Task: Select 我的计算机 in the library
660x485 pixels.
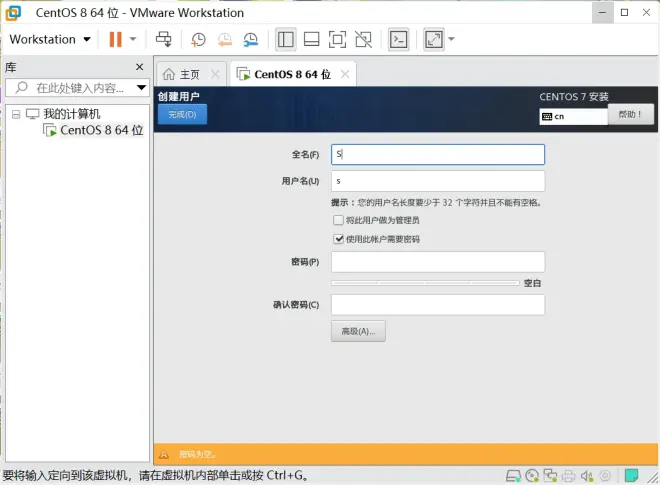Action: 72,114
